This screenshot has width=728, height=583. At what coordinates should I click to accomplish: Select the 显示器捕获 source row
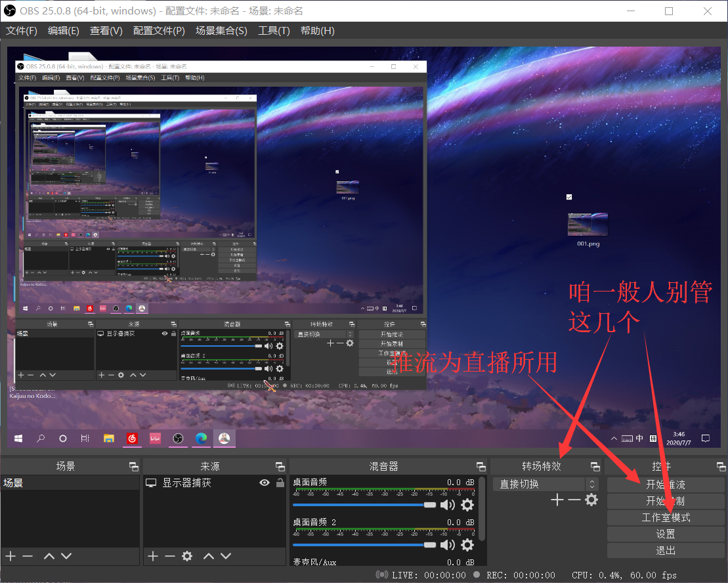coord(215,483)
